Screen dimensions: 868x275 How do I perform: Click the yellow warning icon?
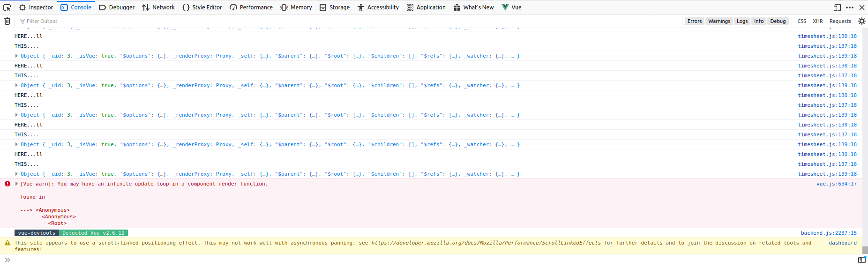tap(7, 243)
